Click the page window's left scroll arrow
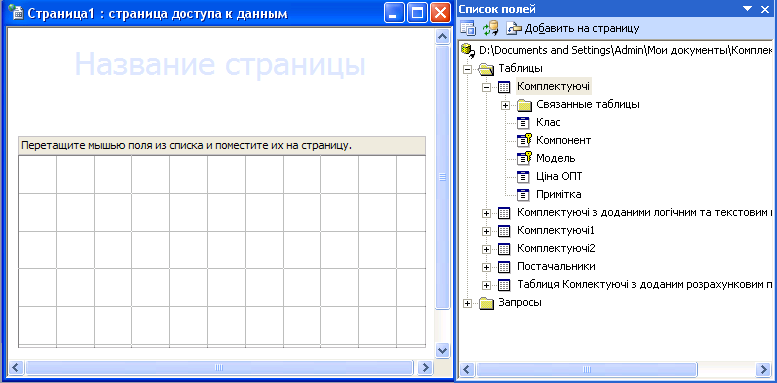 [16, 367]
